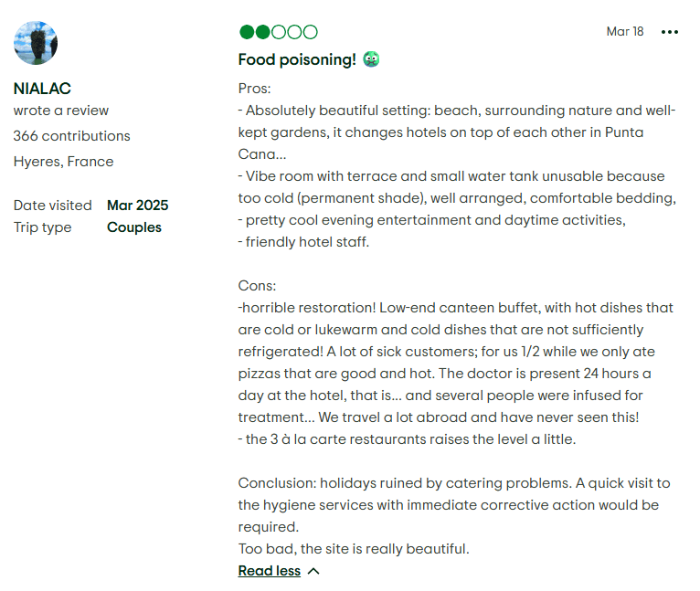Screen dimensions: 700x591
Task: Click the Cons: heading in review
Action: click(x=257, y=286)
